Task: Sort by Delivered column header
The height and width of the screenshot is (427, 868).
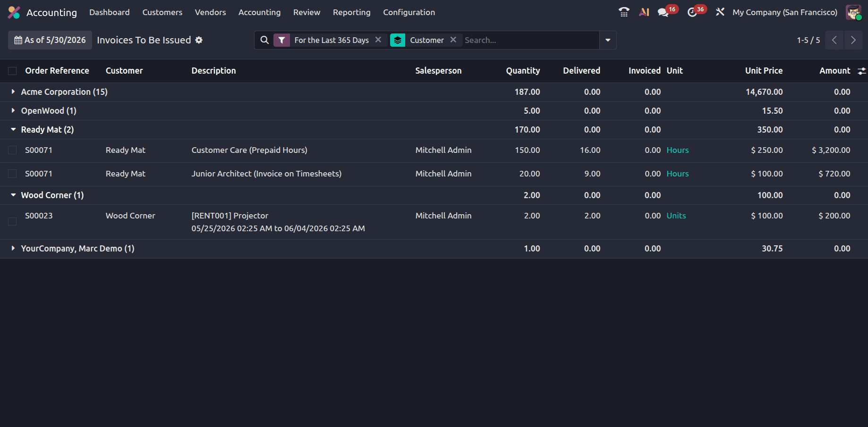Action: [581, 71]
